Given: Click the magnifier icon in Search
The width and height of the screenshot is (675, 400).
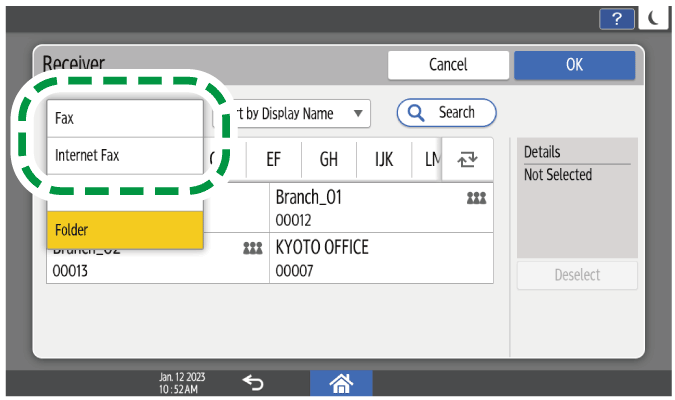Looking at the screenshot, I should point(416,113).
